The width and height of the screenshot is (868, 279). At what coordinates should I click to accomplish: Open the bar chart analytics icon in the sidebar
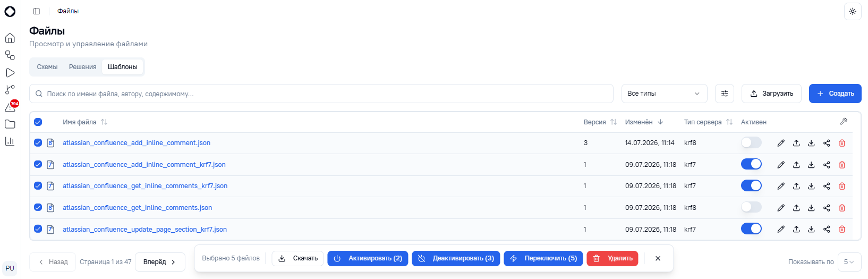pyautogui.click(x=10, y=141)
